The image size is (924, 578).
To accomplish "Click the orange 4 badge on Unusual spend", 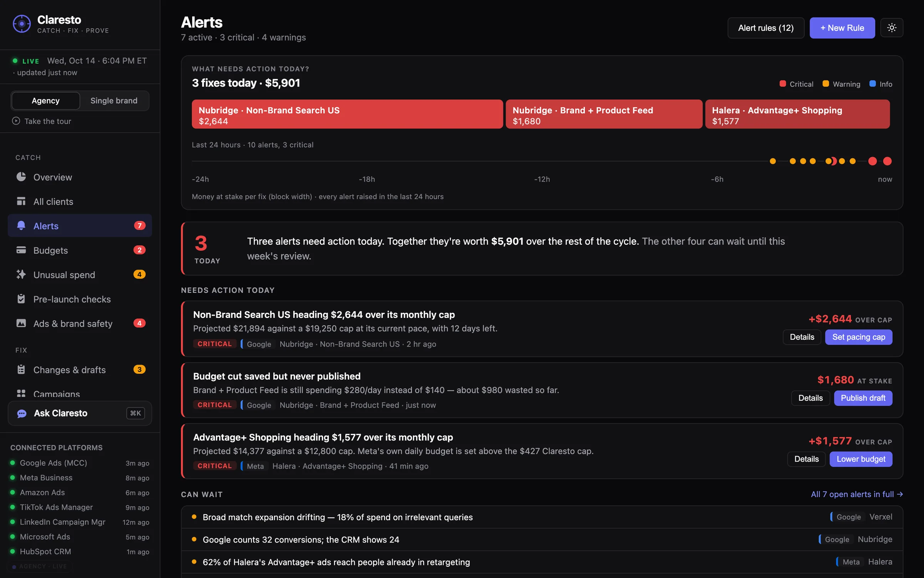I will 139,274.
